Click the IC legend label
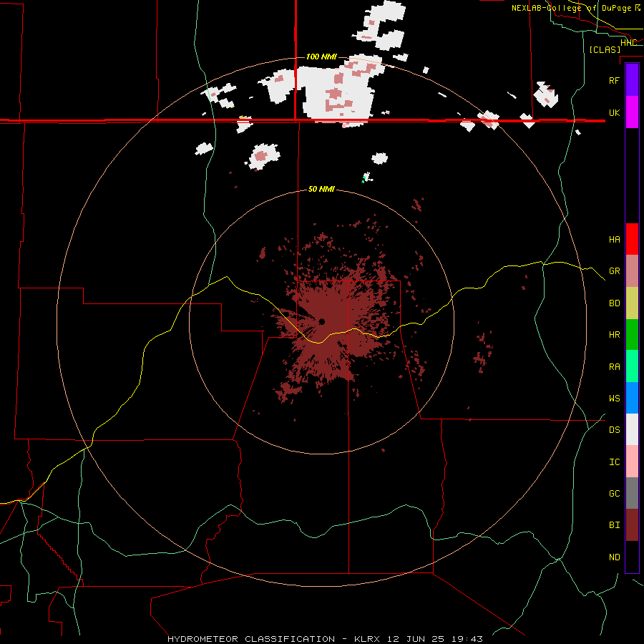Viewport: 644px width, 644px height. click(x=615, y=462)
